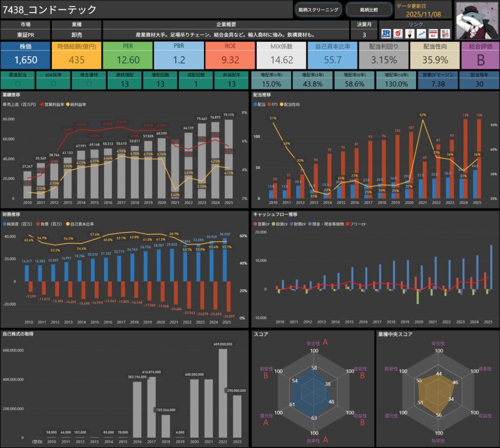Click the DOE採用 circle indicator

click(53, 83)
